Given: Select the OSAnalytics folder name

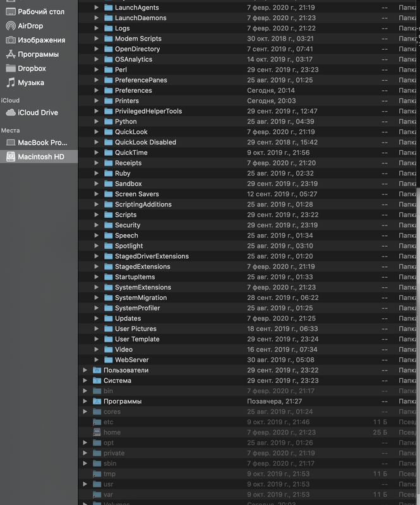Looking at the screenshot, I should pos(133,59).
